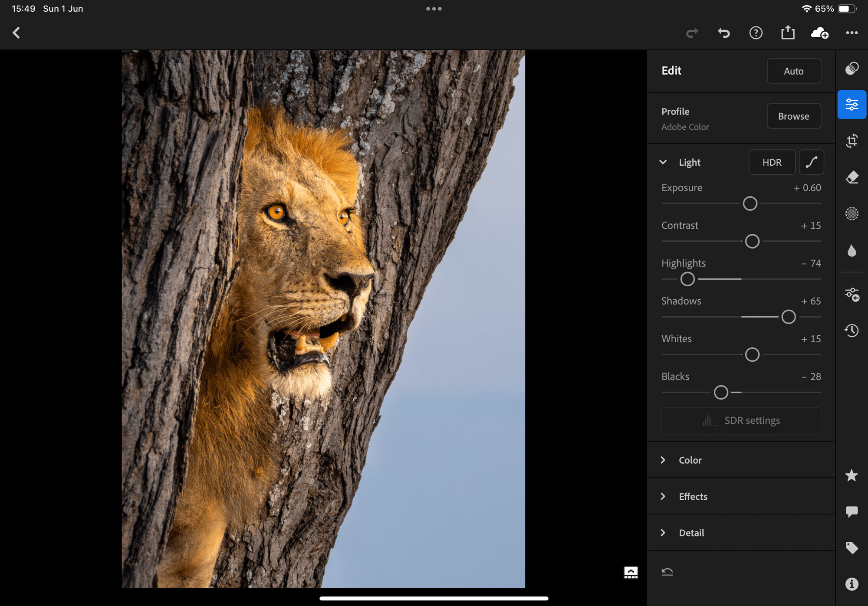The height and width of the screenshot is (606, 868).
Task: Open the Masking tool
Action: point(852,213)
